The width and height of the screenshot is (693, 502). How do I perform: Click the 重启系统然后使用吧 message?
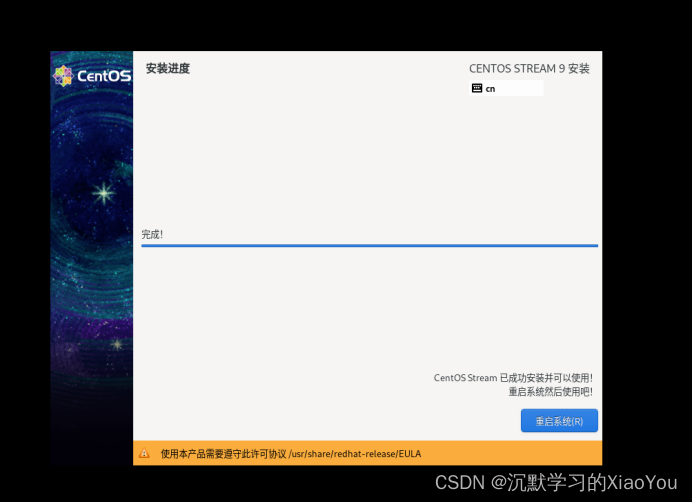551,392
